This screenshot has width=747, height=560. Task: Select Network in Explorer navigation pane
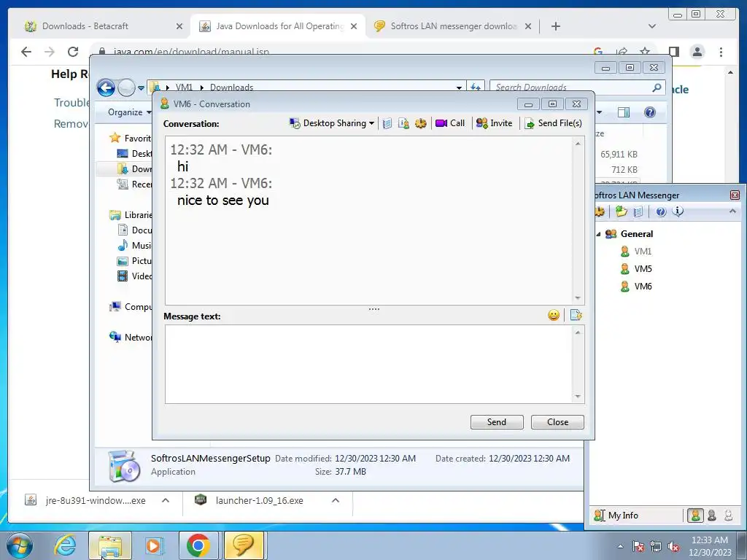pyautogui.click(x=131, y=337)
